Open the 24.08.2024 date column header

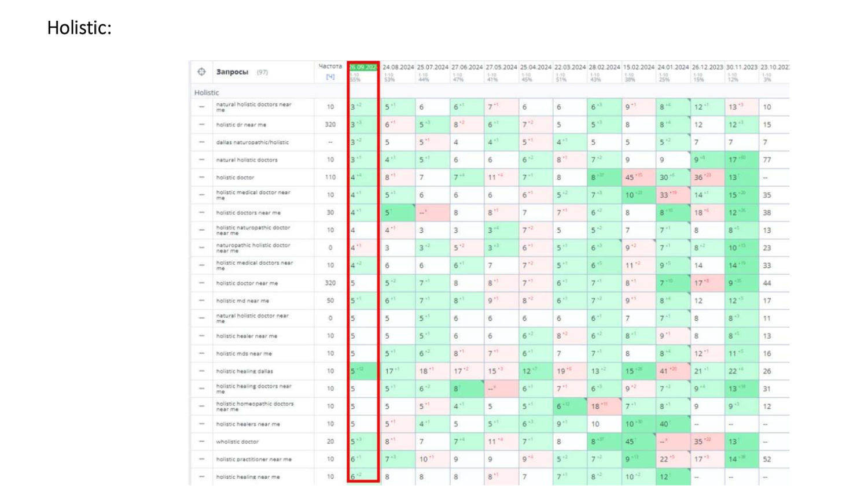point(398,67)
